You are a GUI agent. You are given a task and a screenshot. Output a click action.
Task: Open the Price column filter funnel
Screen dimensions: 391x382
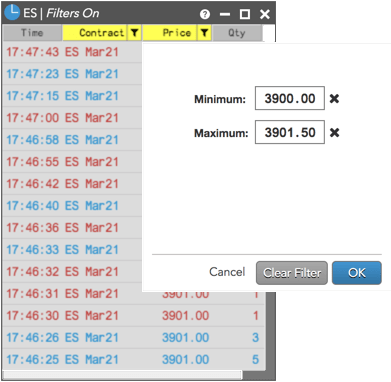204,33
